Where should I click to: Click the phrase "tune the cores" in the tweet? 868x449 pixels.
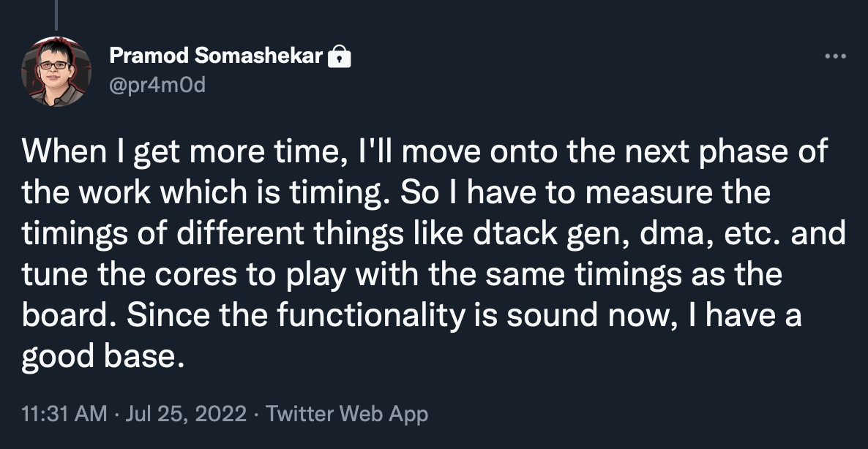pos(130,274)
